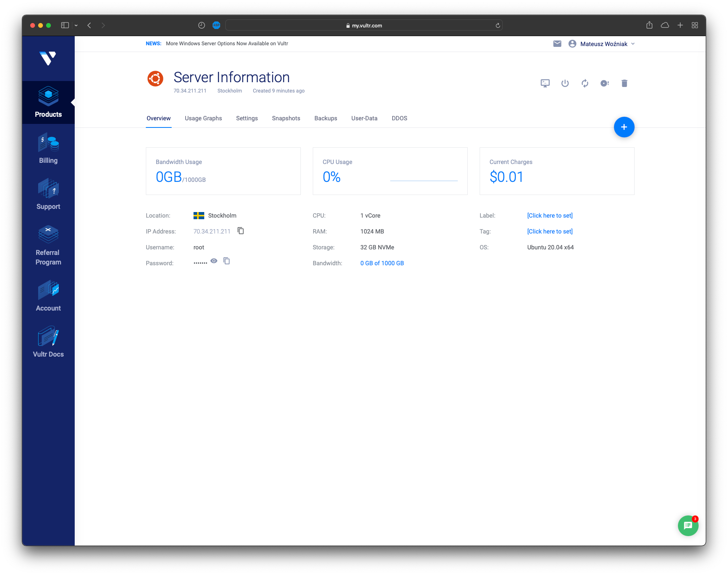Switch to the Overview tab
Screen dimensions: 728x575
tap(159, 118)
